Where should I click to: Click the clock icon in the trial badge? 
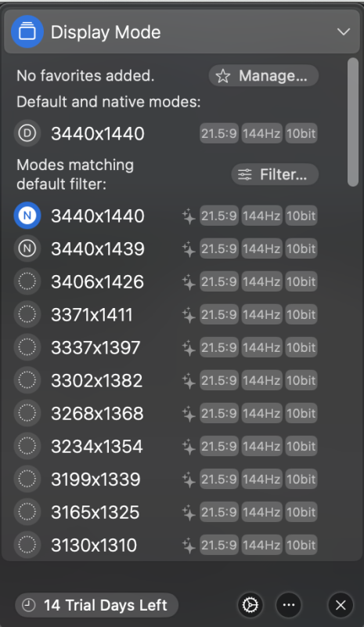coord(28,605)
